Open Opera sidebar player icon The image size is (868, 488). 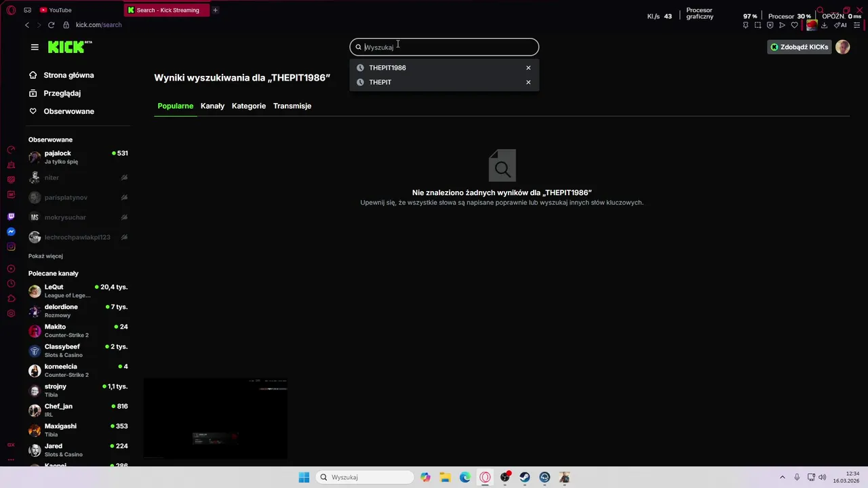pos(11,269)
